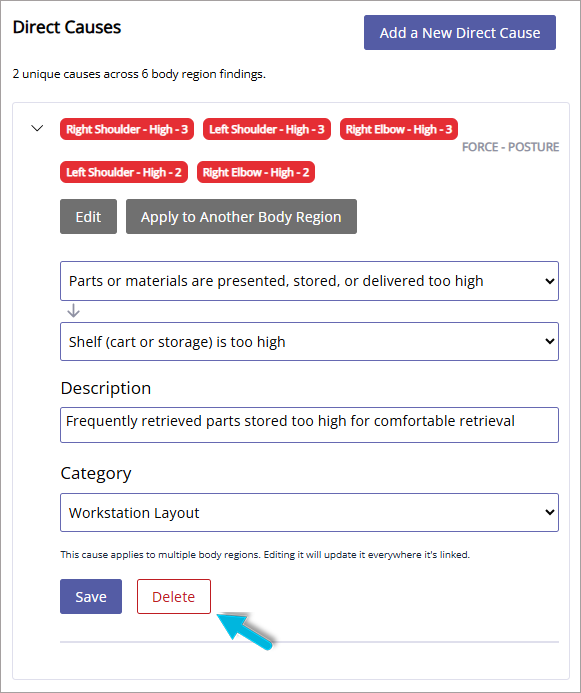The image size is (581, 693).
Task: Click the FORCE - POSTURE label
Action: pyautogui.click(x=510, y=147)
